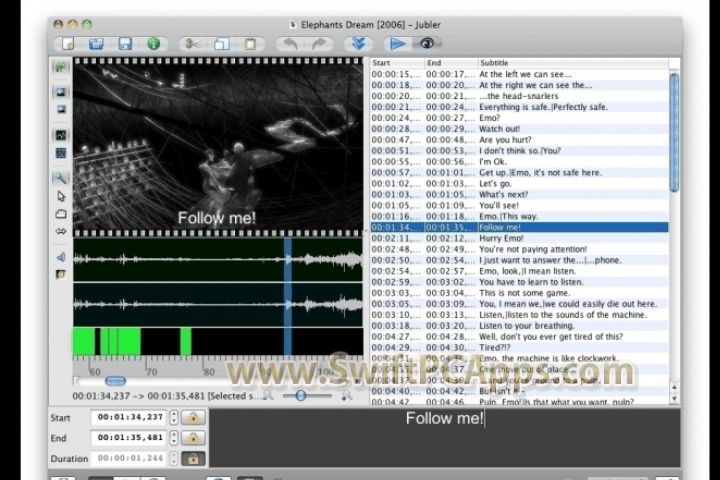
Task: Select the smaller video frame icon
Action: (x=61, y=109)
